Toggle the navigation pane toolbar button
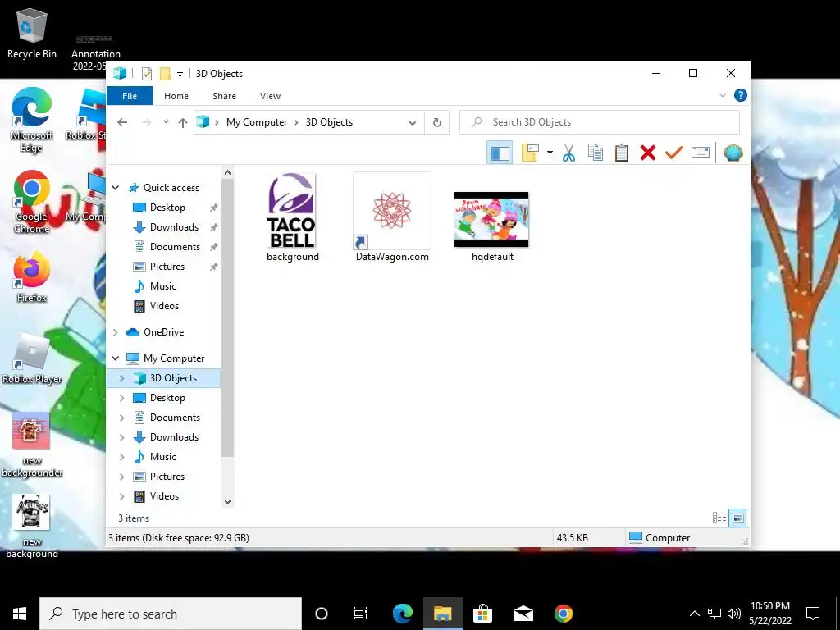840x630 pixels. tap(500, 153)
